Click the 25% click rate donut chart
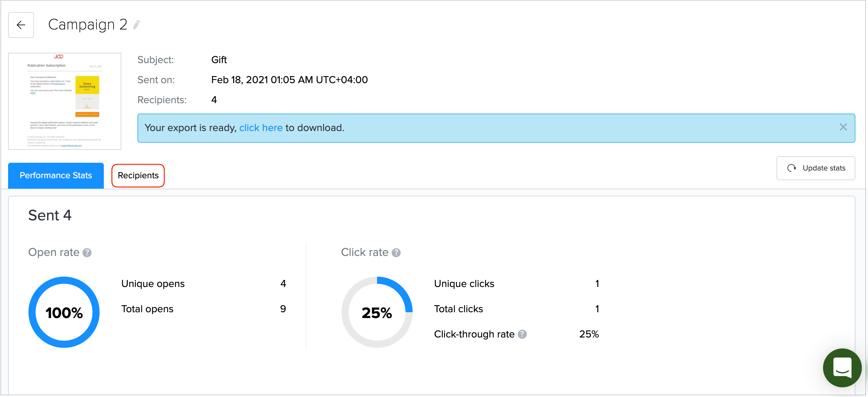 377,312
